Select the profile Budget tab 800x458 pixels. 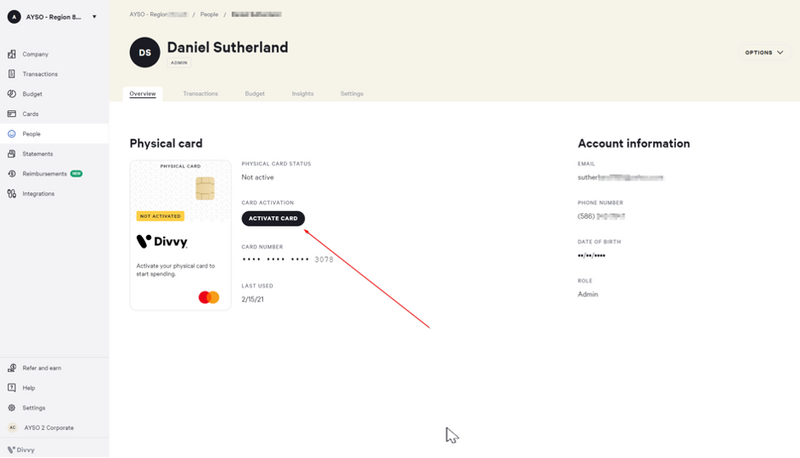pyautogui.click(x=254, y=94)
